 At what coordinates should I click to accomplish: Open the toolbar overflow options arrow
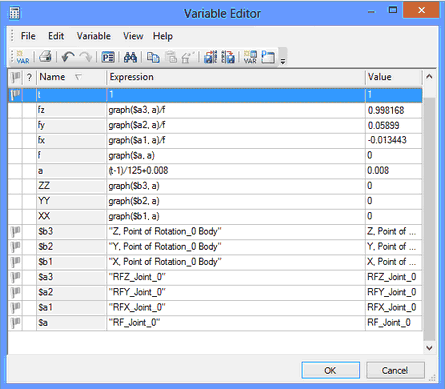[283, 61]
